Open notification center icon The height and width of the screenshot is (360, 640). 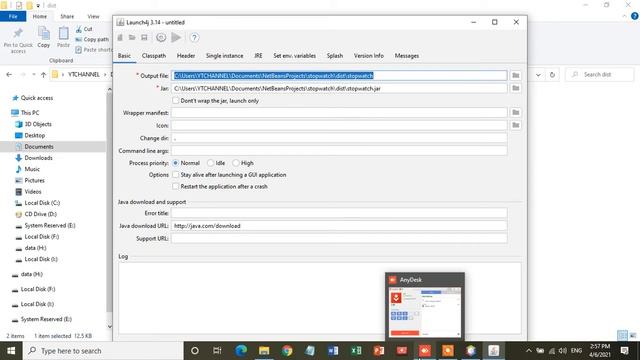pos(624,351)
